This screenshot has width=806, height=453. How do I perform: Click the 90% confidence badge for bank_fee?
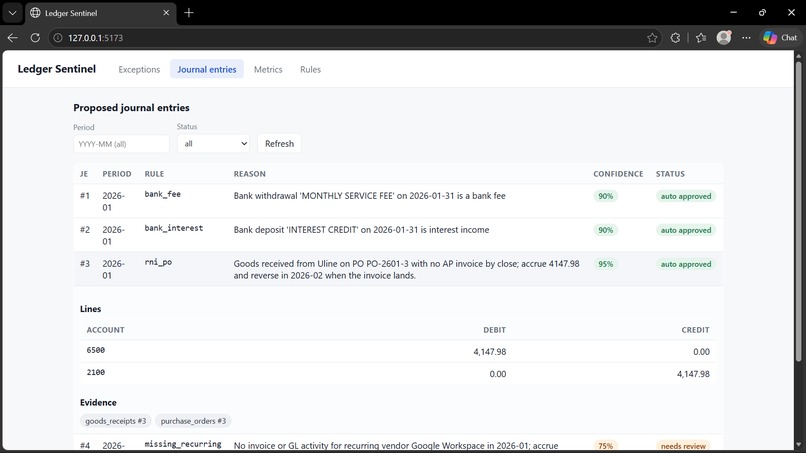606,196
